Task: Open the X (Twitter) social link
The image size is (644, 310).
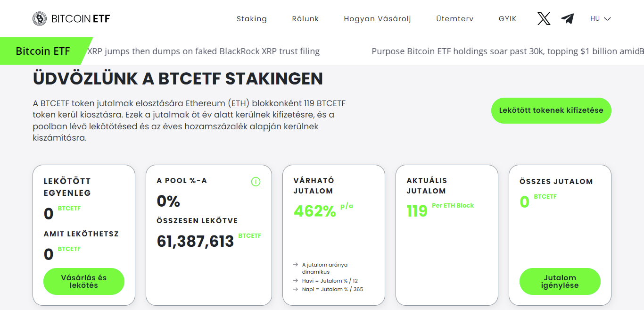Action: coord(544,19)
